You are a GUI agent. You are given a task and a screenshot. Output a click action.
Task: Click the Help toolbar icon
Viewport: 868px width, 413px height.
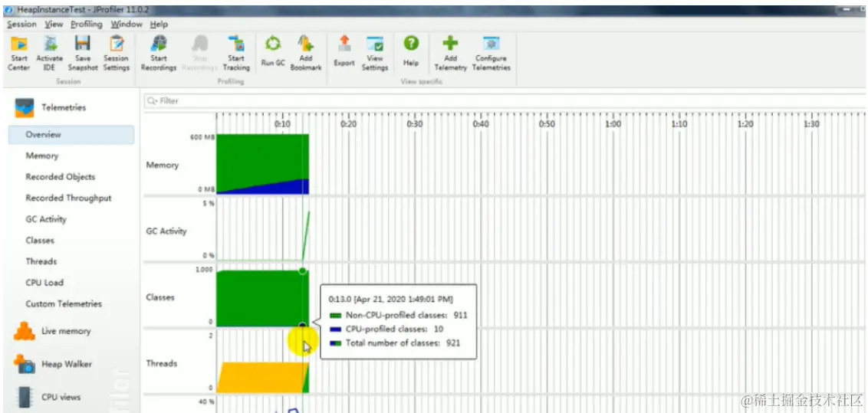click(411, 44)
